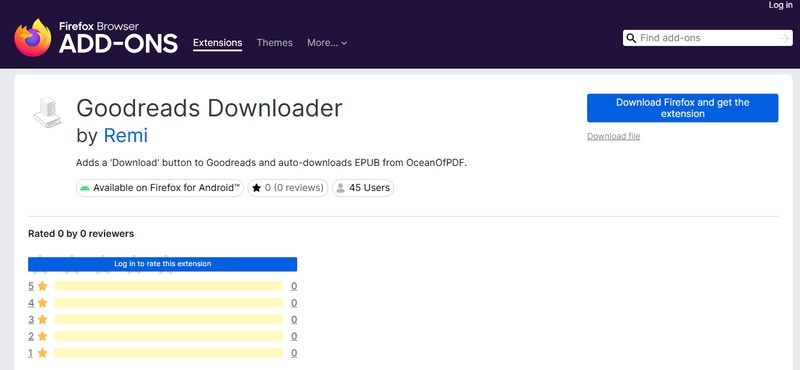Click the star icon in the 3-star row
Screen dimensions: 800x370
pos(42,319)
